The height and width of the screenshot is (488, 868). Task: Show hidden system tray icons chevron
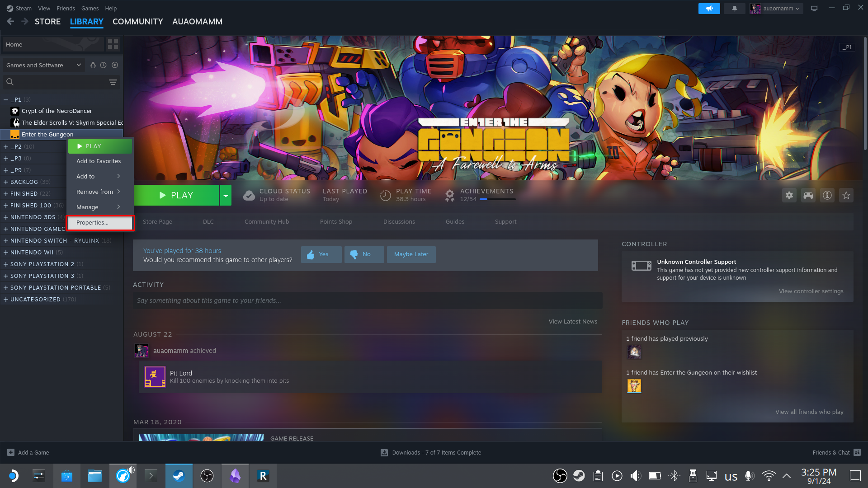[x=787, y=476]
